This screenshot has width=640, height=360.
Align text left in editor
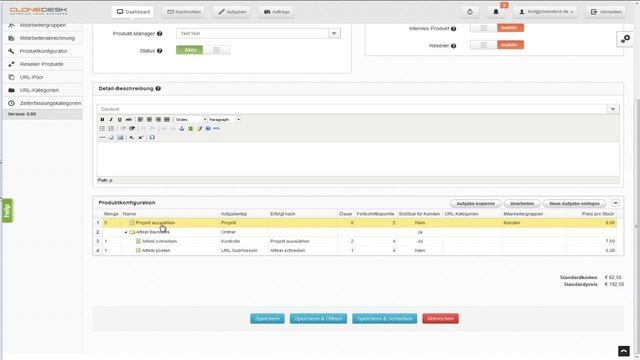(140, 120)
